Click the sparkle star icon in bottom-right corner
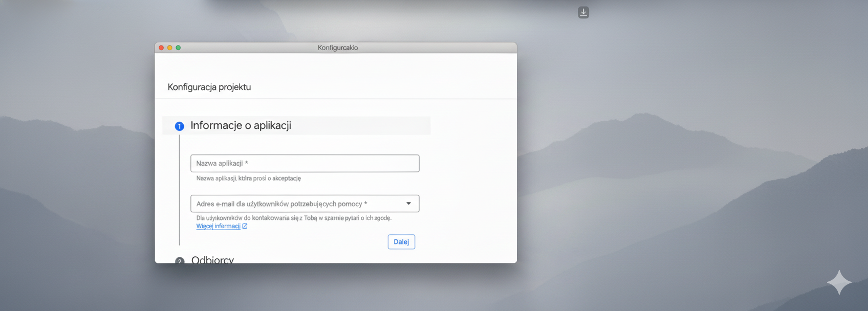 839,282
